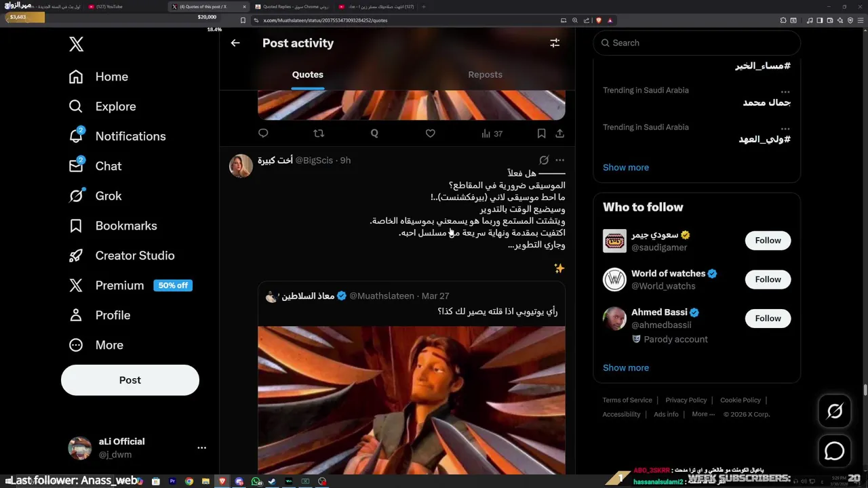The width and height of the screenshot is (868, 488).
Task: Open Cookie Policy link
Action: (741, 400)
